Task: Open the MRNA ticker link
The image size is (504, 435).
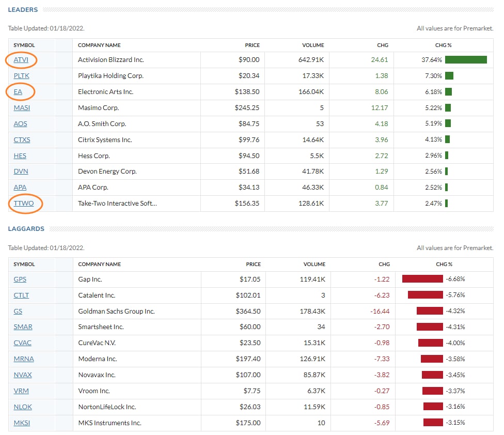Action: coord(24,359)
